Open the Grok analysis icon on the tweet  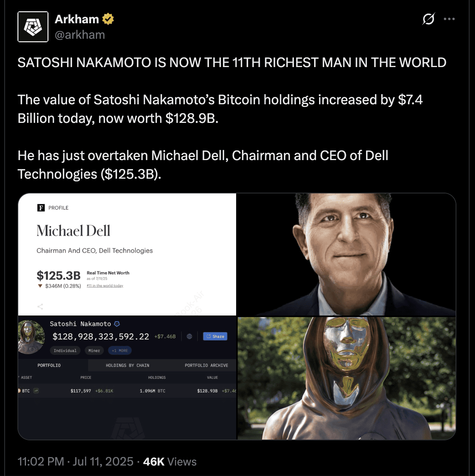point(428,19)
